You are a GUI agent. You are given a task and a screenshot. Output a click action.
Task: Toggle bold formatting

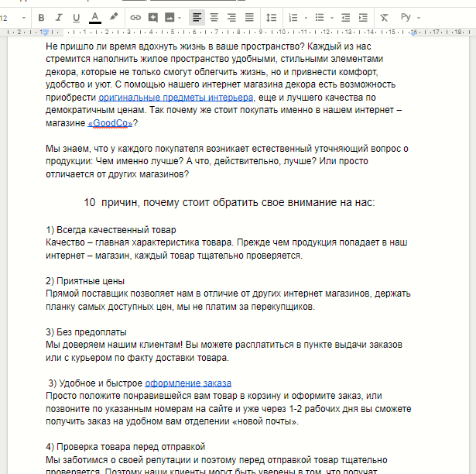[x=41, y=18]
